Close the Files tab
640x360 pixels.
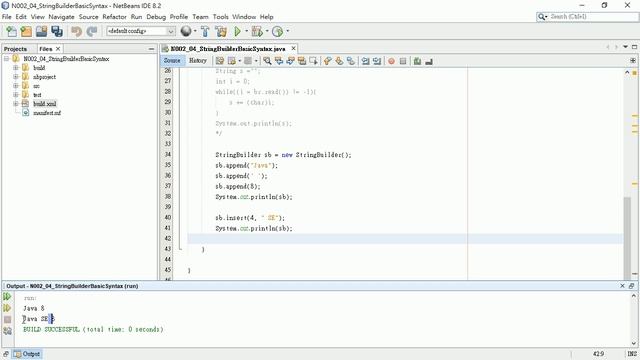click(x=58, y=49)
